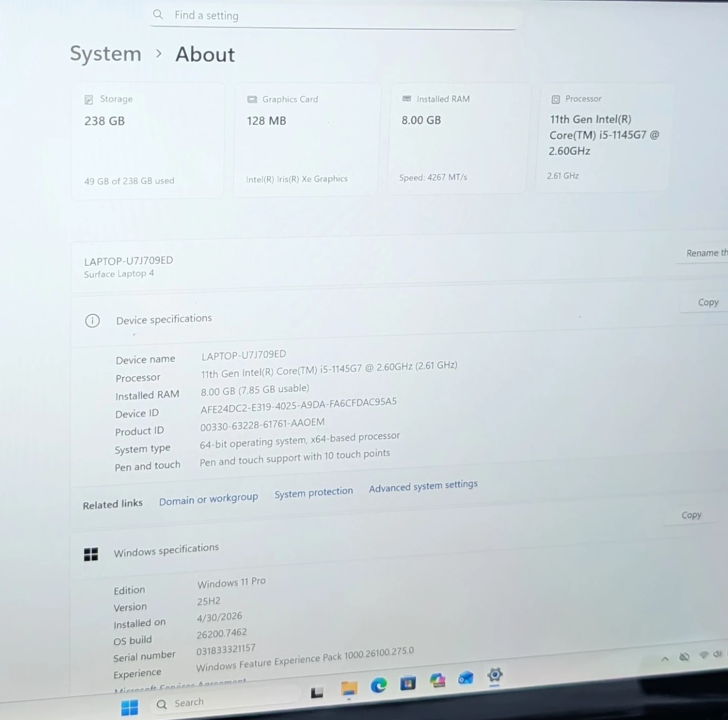The height and width of the screenshot is (720, 728).
Task: Click the cloud sync tray icon
Action: coord(684,657)
